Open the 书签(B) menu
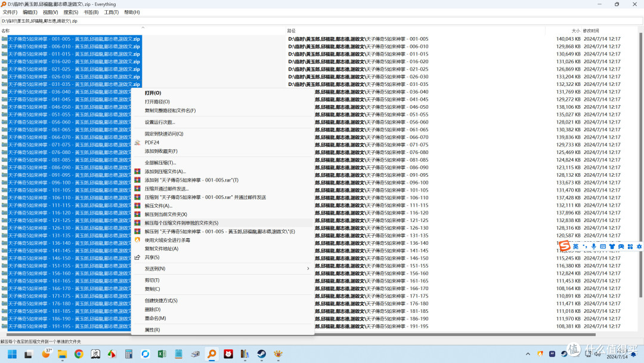Viewport: 644px width, 363px height. point(91,13)
